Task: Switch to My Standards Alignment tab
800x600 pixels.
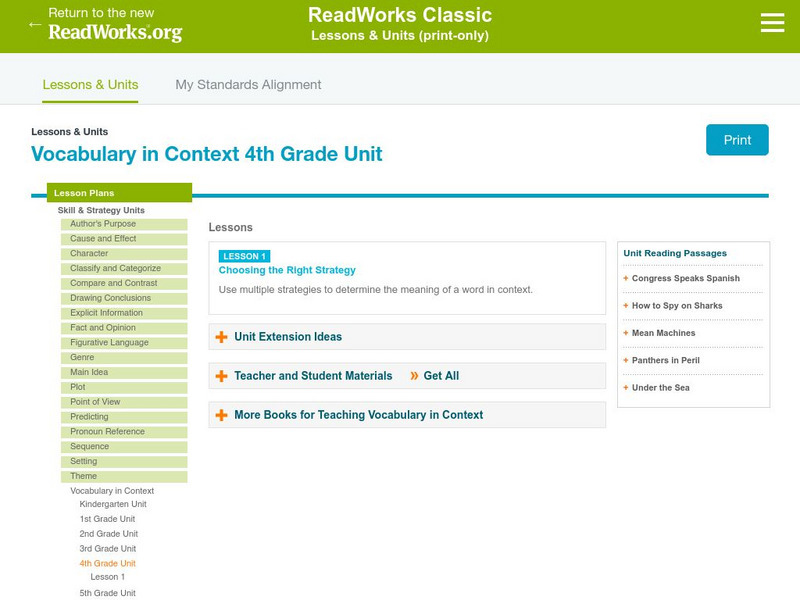Action: (248, 85)
